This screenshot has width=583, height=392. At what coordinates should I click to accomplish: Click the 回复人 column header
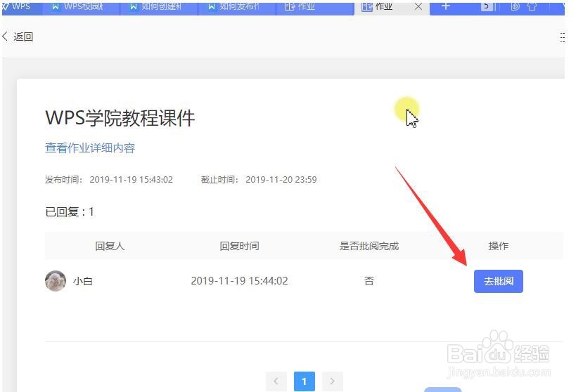point(110,246)
